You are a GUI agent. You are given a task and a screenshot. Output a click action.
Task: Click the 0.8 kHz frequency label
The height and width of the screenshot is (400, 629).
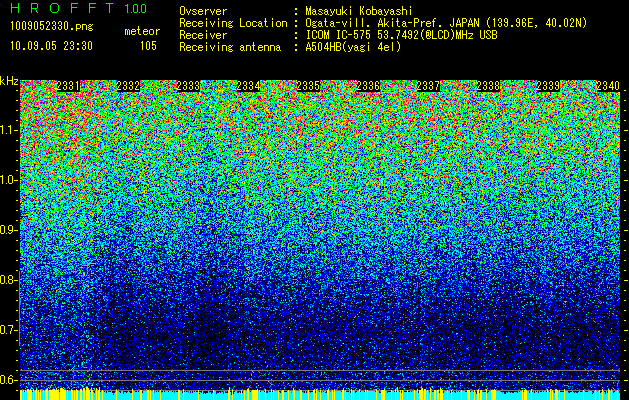tap(9, 280)
